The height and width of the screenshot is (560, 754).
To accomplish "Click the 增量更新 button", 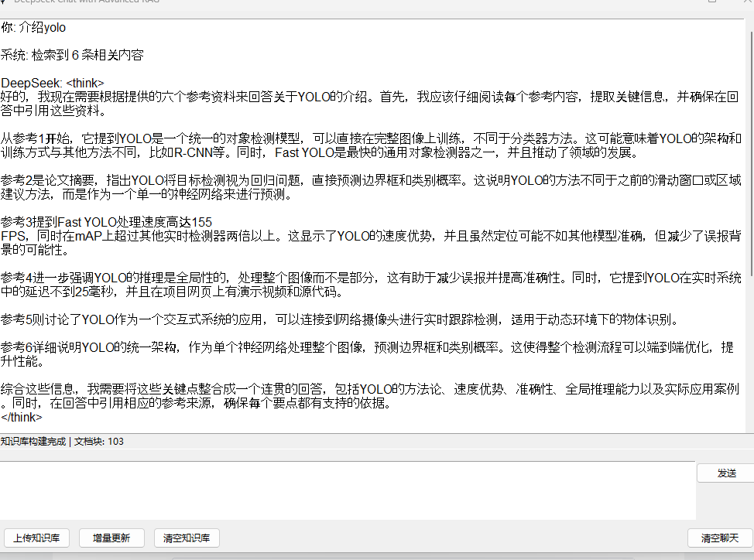I will [111, 538].
